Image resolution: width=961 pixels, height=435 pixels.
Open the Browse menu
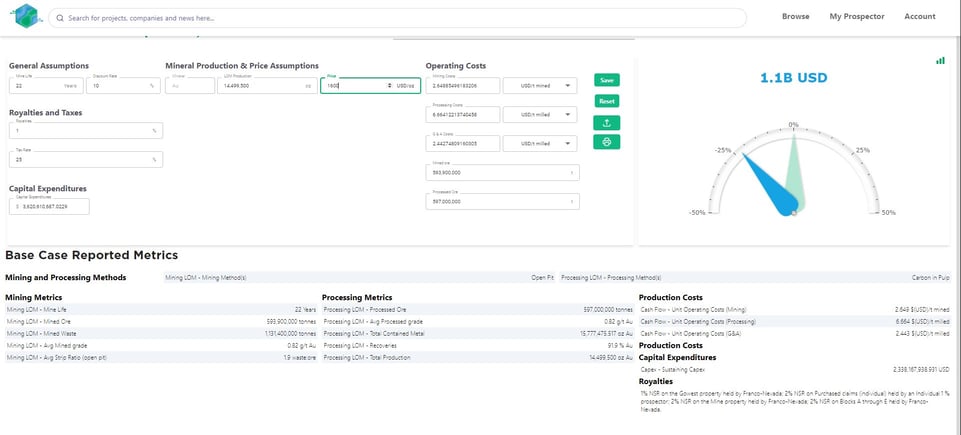click(795, 17)
